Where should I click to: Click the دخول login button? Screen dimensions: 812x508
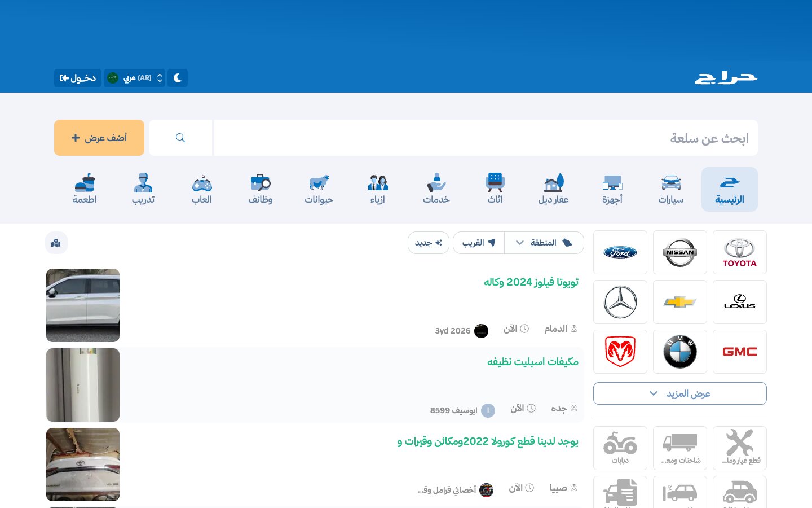(x=78, y=78)
